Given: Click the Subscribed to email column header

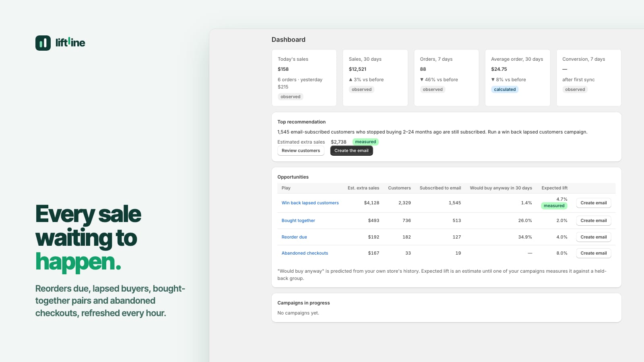Looking at the screenshot, I should [x=440, y=188].
